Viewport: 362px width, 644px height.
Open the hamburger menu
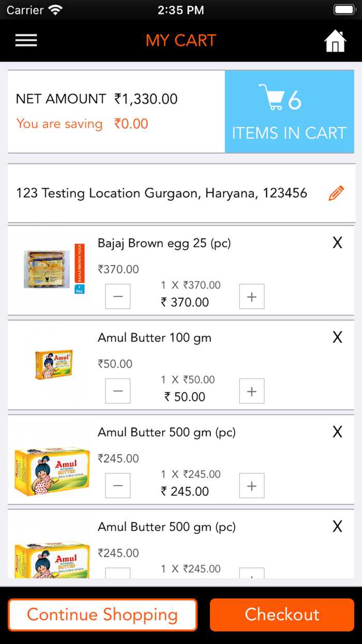point(26,40)
